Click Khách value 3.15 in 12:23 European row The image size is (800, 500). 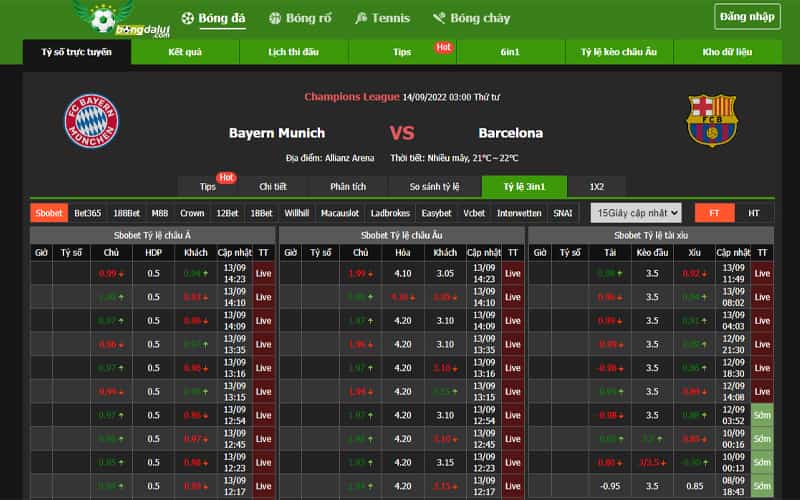[x=445, y=463]
